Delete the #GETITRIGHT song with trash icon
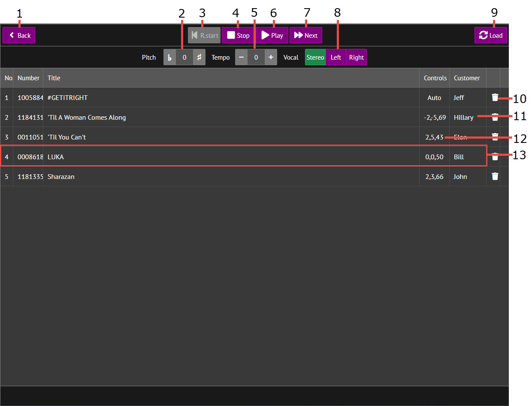 (495, 97)
